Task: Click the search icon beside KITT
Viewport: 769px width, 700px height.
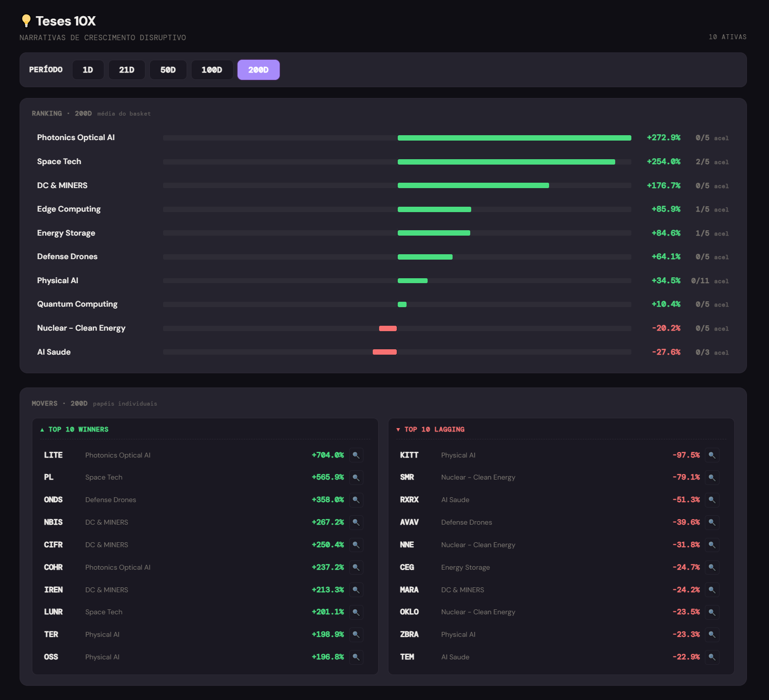Action: [712, 455]
